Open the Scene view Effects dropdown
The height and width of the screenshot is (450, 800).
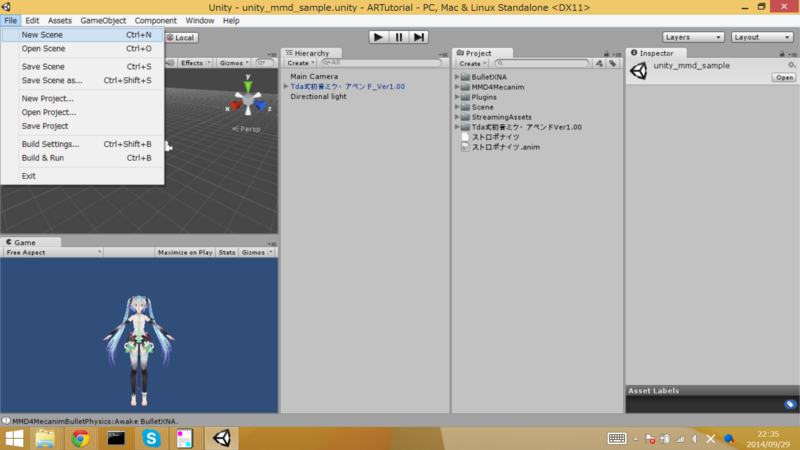click(195, 63)
